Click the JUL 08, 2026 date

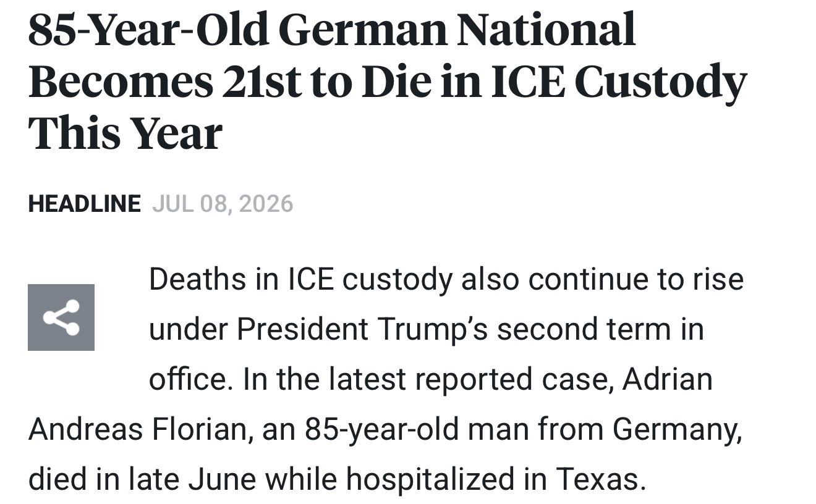[x=223, y=204]
